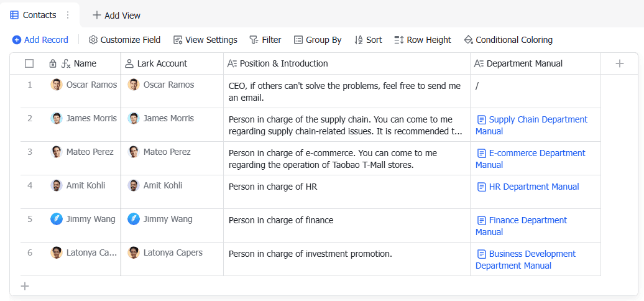Click the Customize Field gear icon
This screenshot has width=644, height=301.
coord(93,40)
